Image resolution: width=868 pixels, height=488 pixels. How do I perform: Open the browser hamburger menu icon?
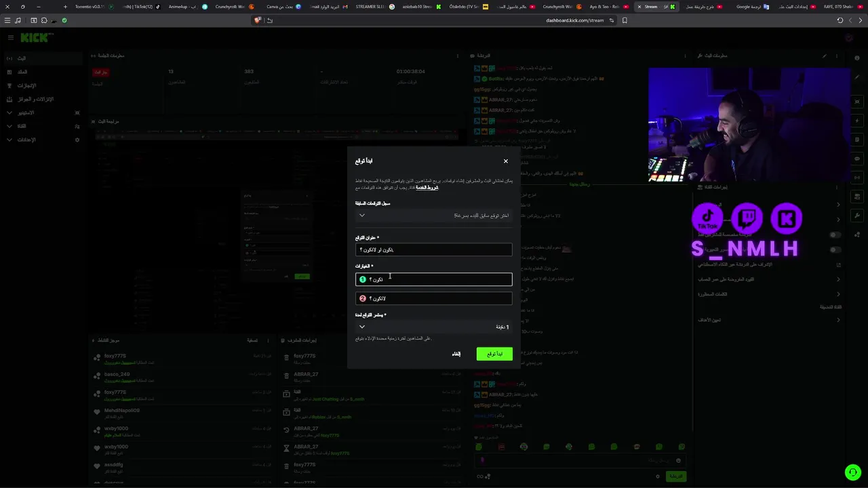point(8,20)
